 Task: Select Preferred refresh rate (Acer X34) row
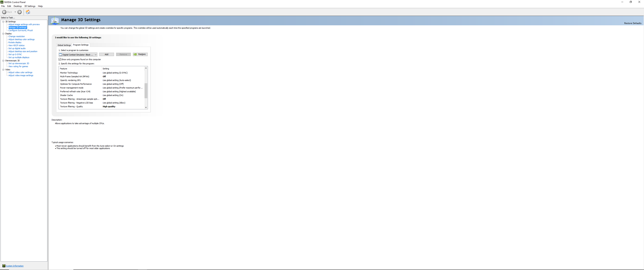(x=101, y=92)
